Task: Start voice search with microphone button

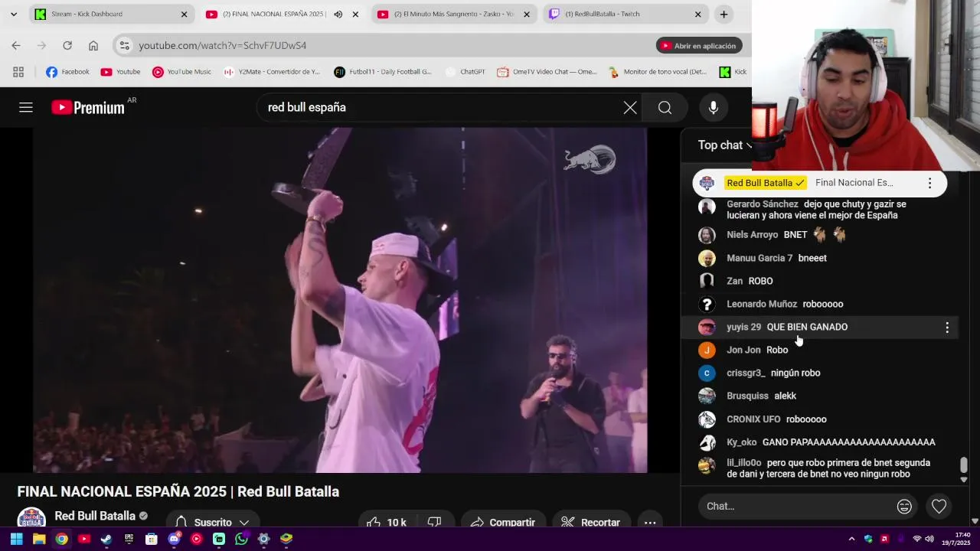Action: [x=713, y=108]
